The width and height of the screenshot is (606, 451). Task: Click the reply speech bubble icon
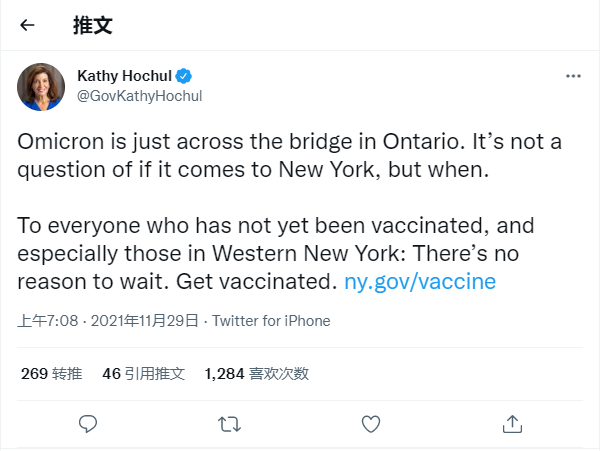click(88, 423)
